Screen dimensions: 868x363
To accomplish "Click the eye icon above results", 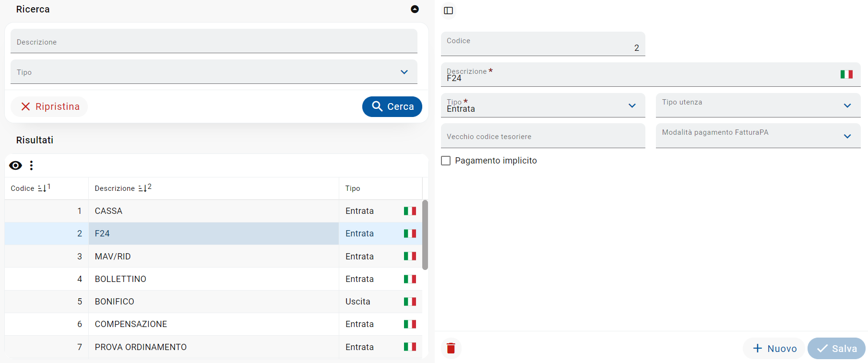I will (x=15, y=165).
